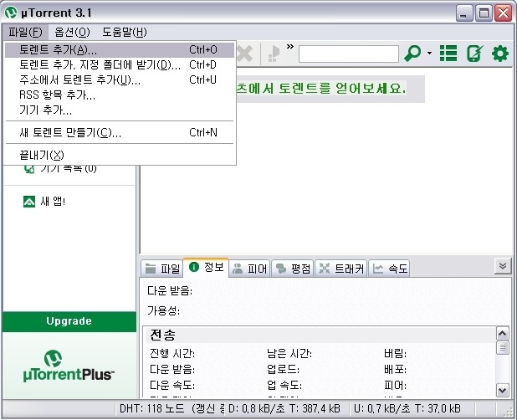This screenshot has height=420, width=517.
Task: Click the remove torrent X icon
Action: [x=245, y=54]
